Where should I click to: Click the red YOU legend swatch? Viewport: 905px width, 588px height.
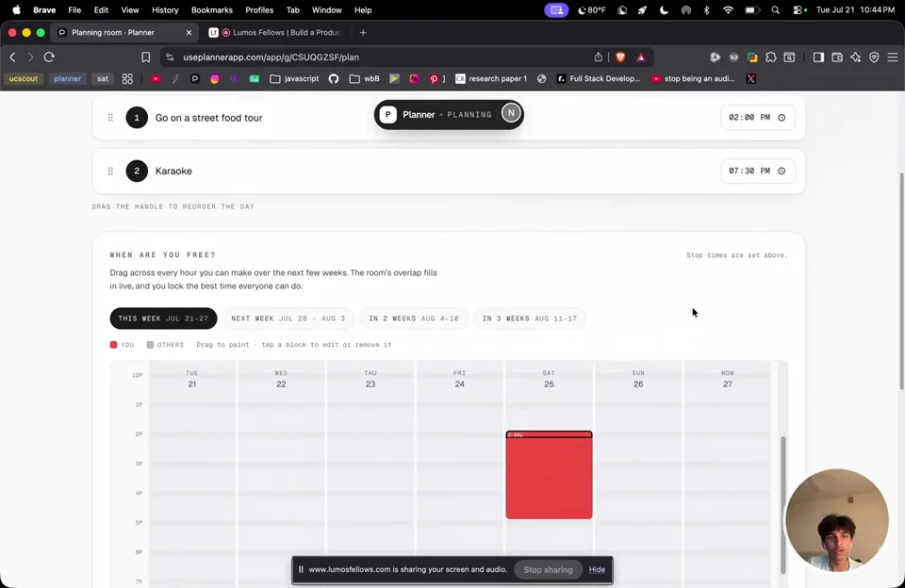[114, 345]
